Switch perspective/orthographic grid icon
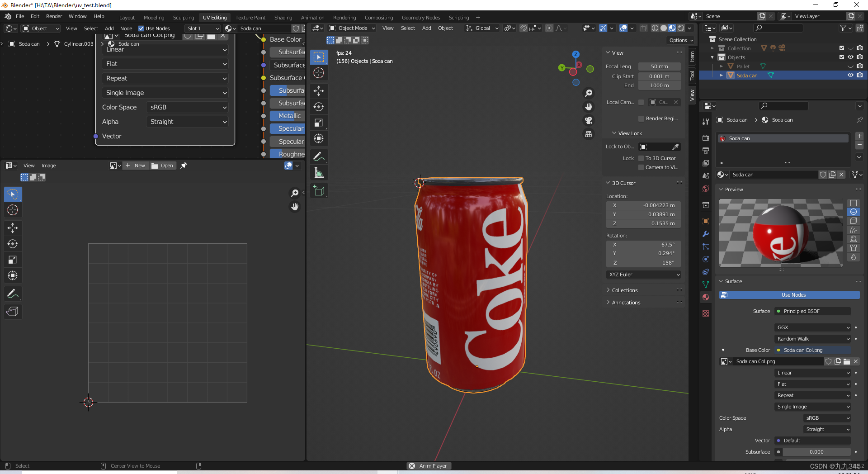This screenshot has height=474, width=868. pyautogui.click(x=589, y=134)
